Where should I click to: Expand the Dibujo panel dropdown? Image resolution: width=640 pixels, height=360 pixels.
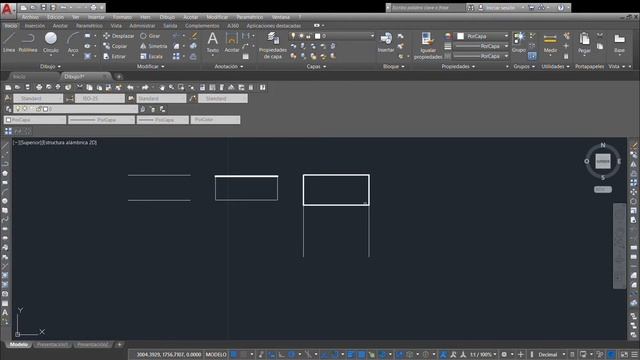tap(50, 66)
